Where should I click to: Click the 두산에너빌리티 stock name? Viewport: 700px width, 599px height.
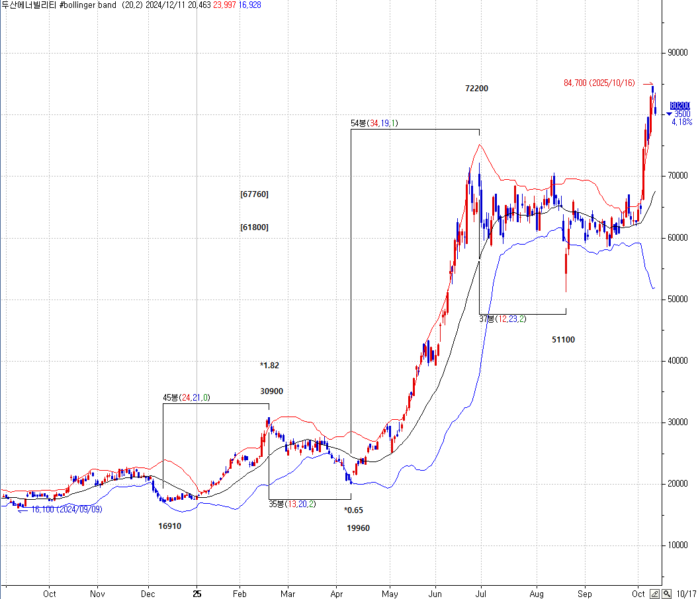click(x=28, y=5)
